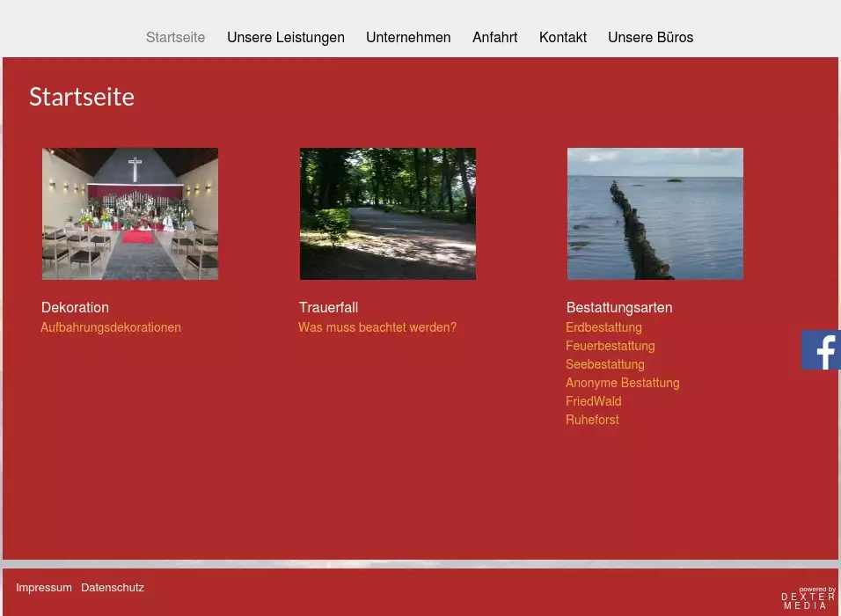Open the Erdbestattung link

(x=603, y=327)
